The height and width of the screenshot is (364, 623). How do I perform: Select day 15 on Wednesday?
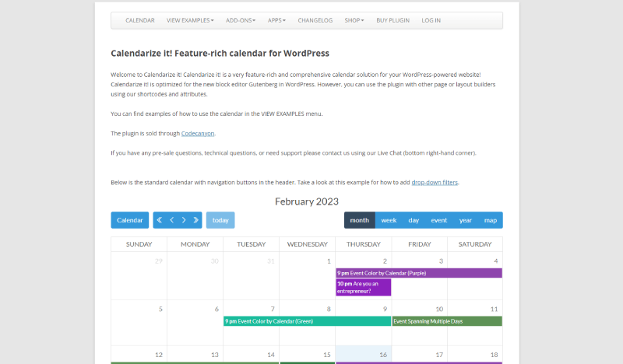coord(307,355)
